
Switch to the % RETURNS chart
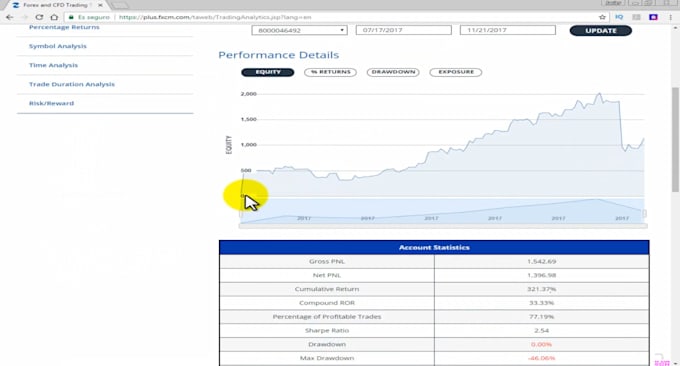click(330, 72)
